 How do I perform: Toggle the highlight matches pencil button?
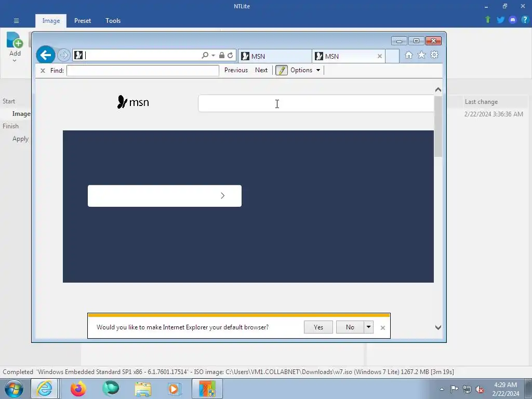[x=281, y=70]
